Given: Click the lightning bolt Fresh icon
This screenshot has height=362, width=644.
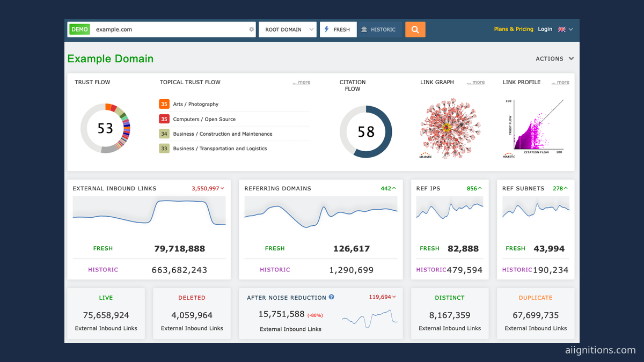Looking at the screenshot, I should [327, 29].
